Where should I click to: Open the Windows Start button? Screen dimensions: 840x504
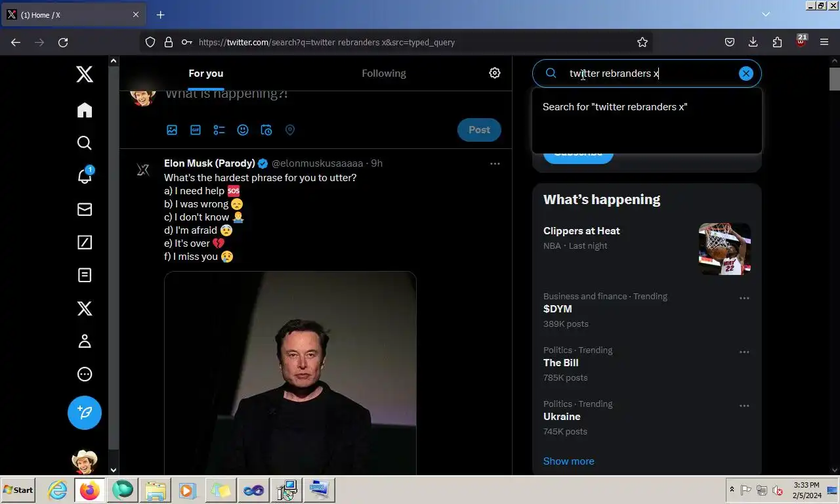click(18, 490)
